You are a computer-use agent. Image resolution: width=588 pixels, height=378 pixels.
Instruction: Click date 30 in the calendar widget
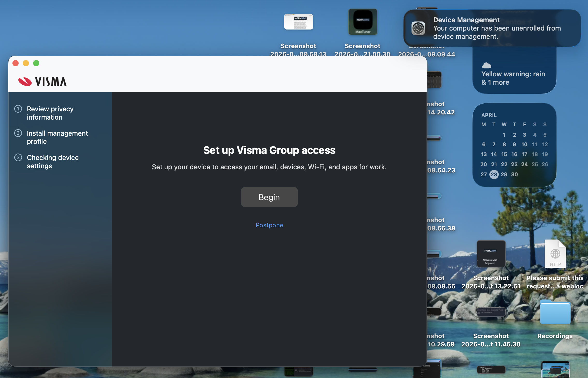click(x=514, y=175)
